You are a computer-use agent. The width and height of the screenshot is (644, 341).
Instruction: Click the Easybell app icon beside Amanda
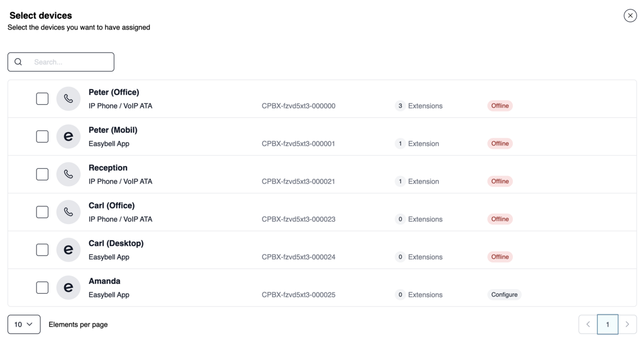[x=69, y=287]
